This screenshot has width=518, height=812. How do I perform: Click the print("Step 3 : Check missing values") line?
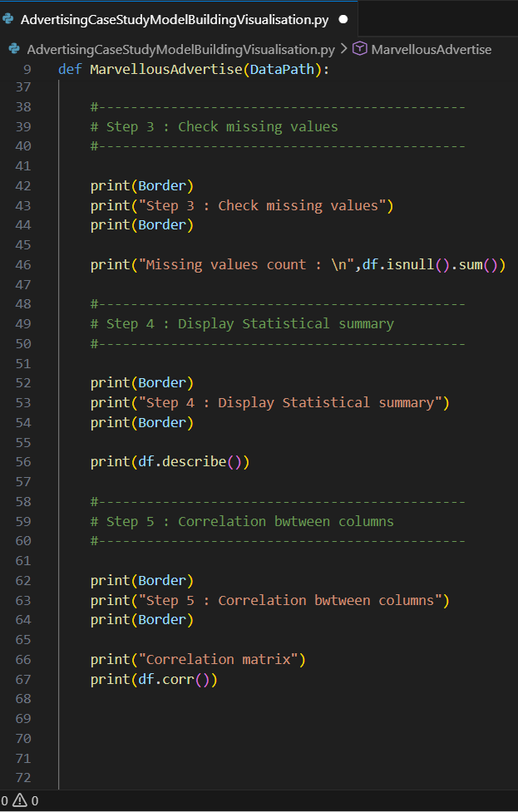coord(242,205)
